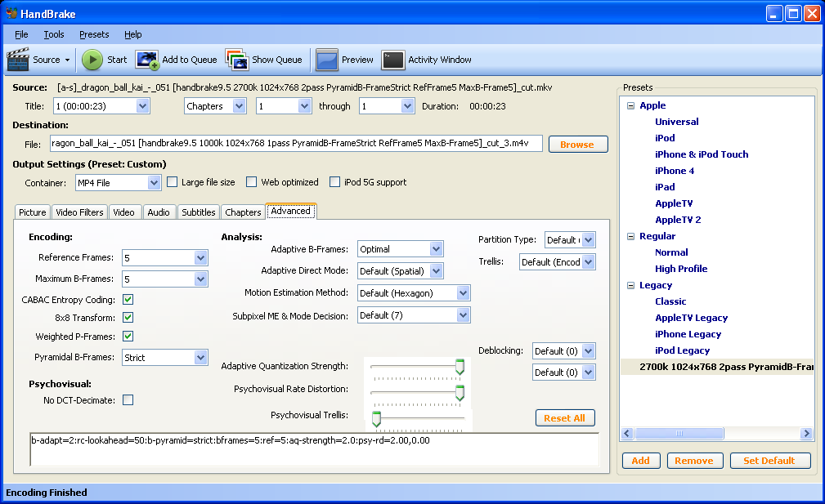Image resolution: width=825 pixels, height=504 pixels.
Task: Click Psychovisual Rate Distortion slider handle
Action: click(460, 393)
